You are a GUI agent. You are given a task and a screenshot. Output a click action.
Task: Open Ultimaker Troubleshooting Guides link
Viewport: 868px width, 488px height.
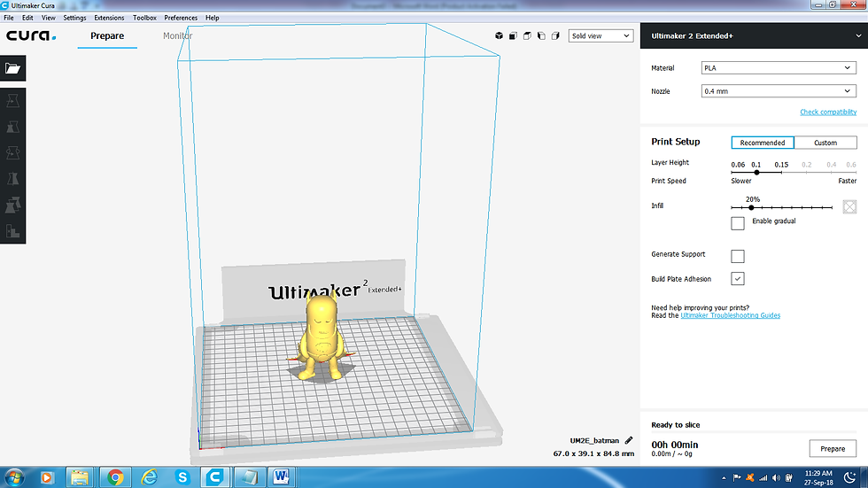point(730,315)
